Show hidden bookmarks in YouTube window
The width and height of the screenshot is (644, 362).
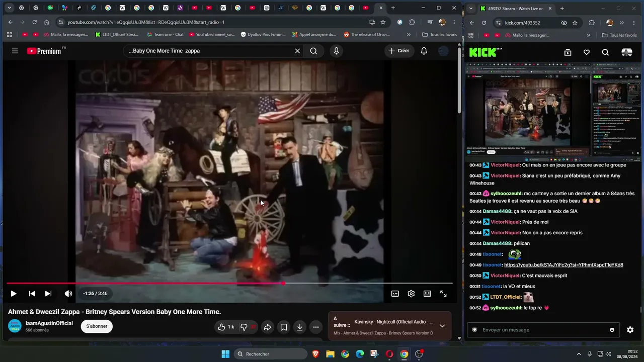pos(409,35)
